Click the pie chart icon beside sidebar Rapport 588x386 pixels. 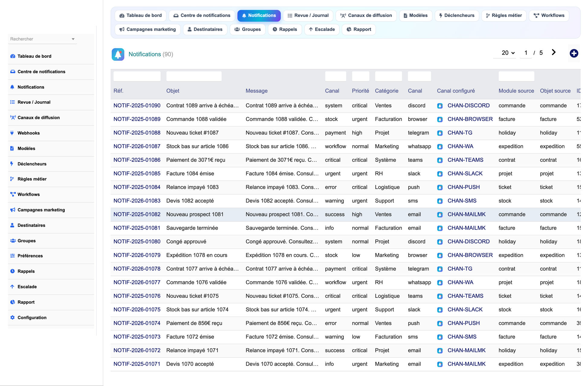pos(12,302)
